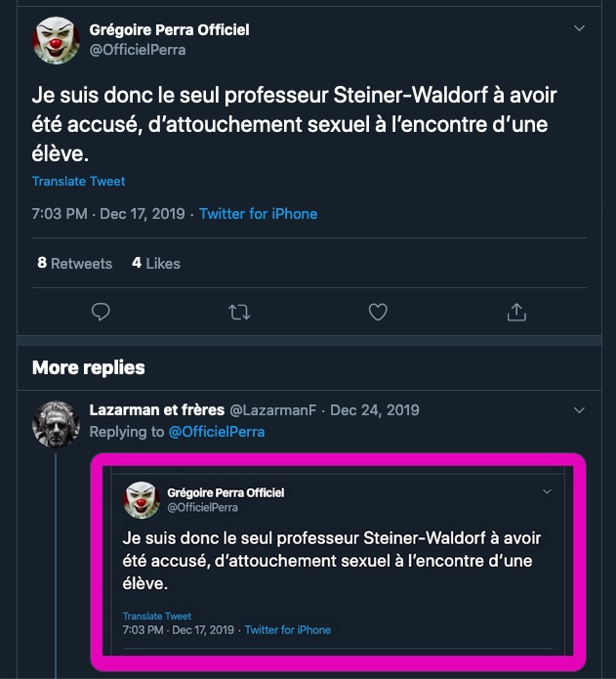Open the Twitter for iPhone source link in the main tweet
The image size is (616, 679).
click(258, 214)
